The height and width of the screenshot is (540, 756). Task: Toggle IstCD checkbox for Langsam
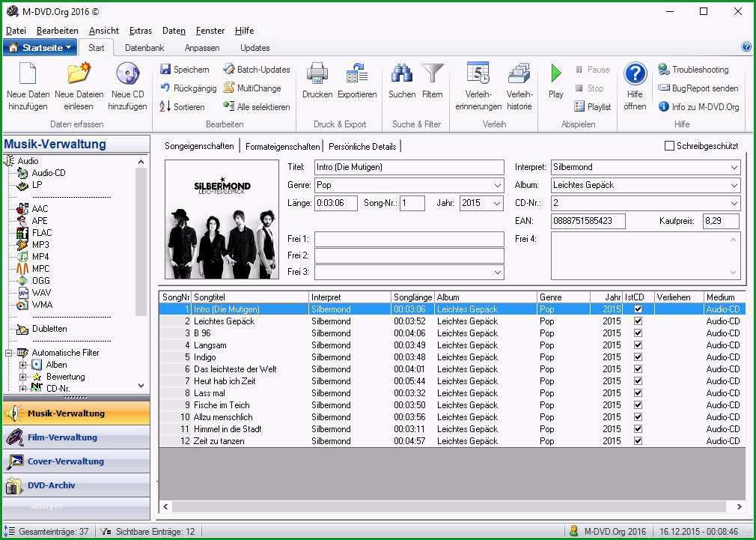pos(638,345)
